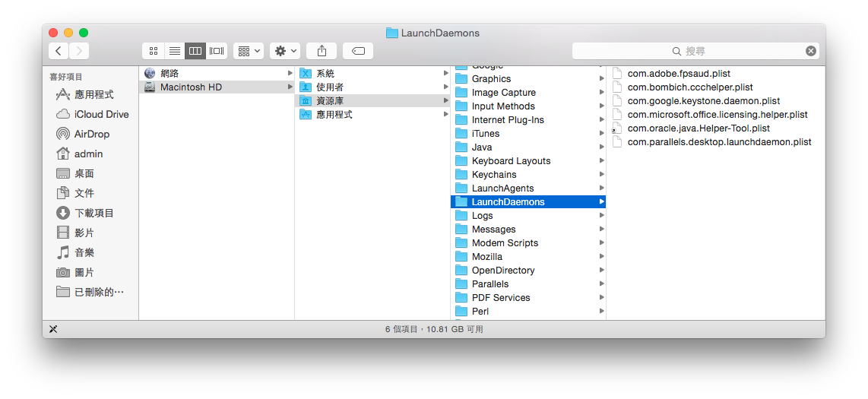Go forward with the right arrow button
Viewport: 868px width, 399px height.
tap(79, 51)
